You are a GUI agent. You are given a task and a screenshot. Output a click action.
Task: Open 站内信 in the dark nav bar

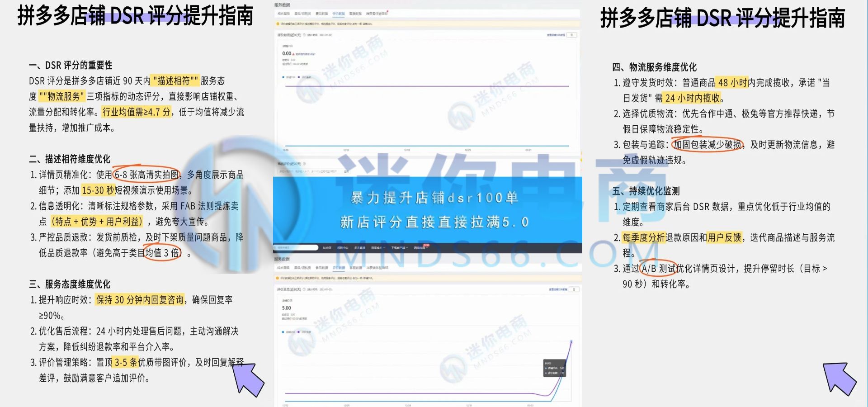tap(327, 248)
